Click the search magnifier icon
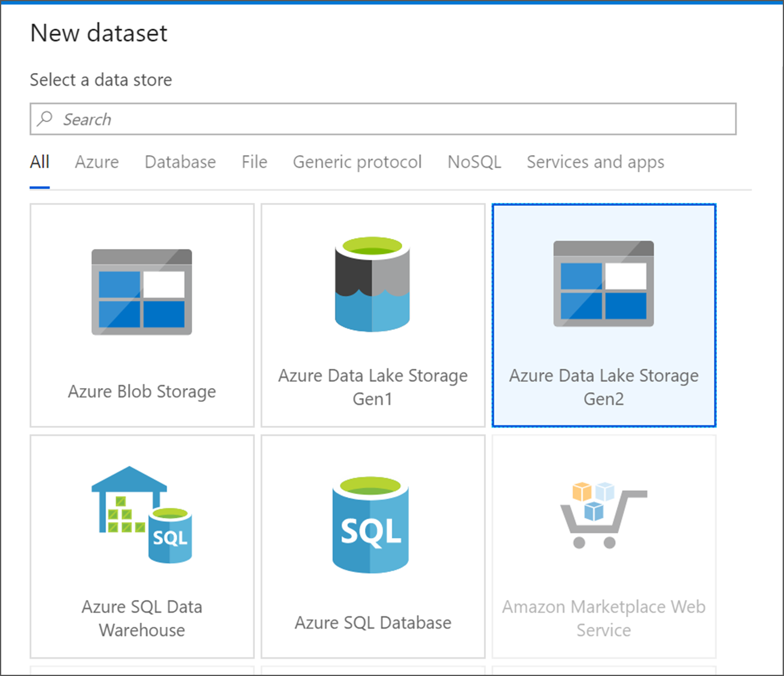Screen dimensions: 784x676 (45, 119)
